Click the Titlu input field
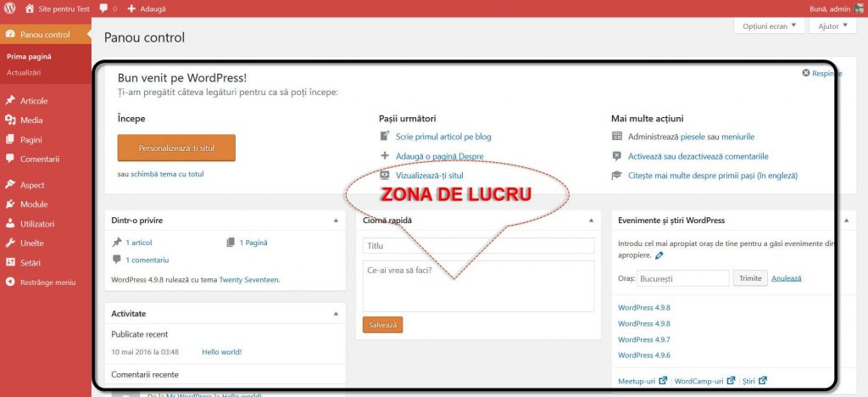The height and width of the screenshot is (397, 868). tap(478, 245)
